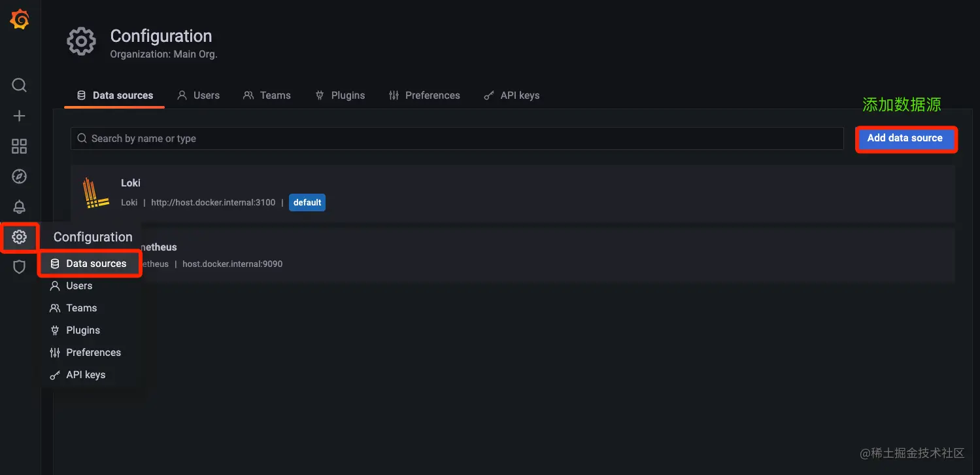This screenshot has width=980, height=475.
Task: Select Users in the Configuration flyout menu
Action: pyautogui.click(x=79, y=286)
